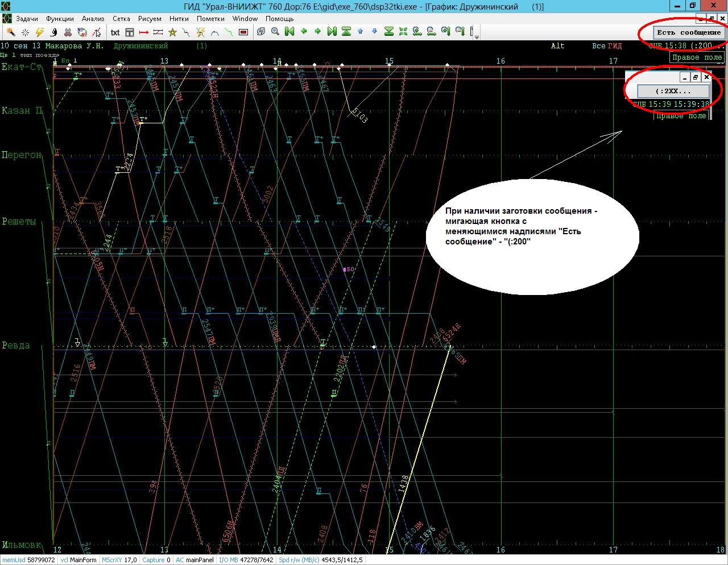Click the magnifying glass zoom icon
Viewport: 728px width, 565px height.
click(x=275, y=32)
